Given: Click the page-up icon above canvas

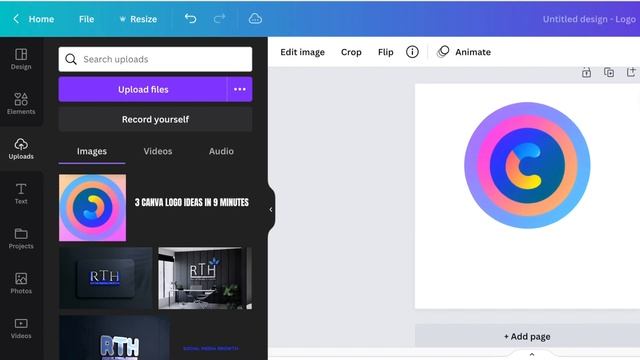Looking at the screenshot, I should (x=586, y=73).
